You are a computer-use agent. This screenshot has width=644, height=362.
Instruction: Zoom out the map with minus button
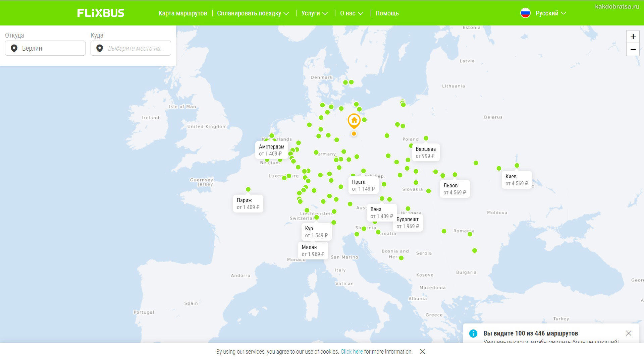coord(633,50)
